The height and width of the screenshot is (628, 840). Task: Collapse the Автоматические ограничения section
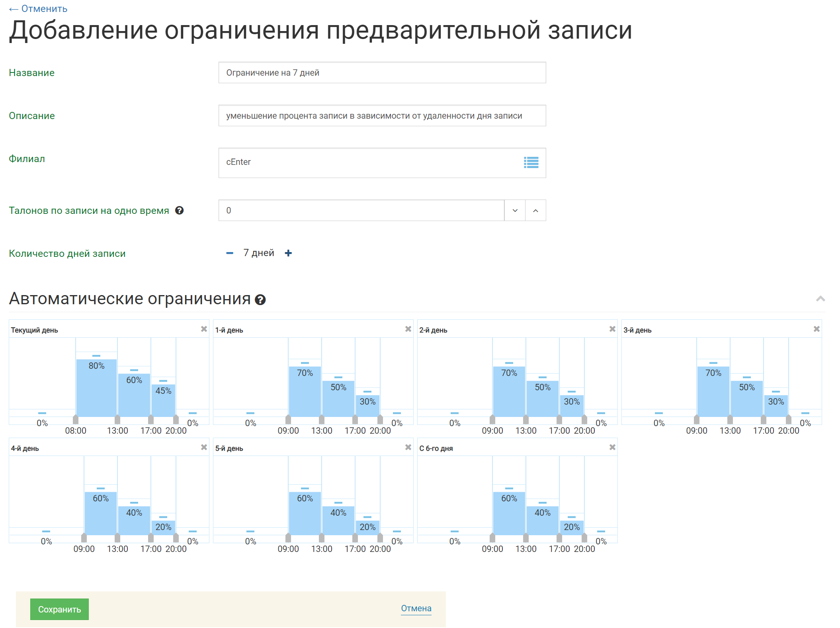coord(820,299)
